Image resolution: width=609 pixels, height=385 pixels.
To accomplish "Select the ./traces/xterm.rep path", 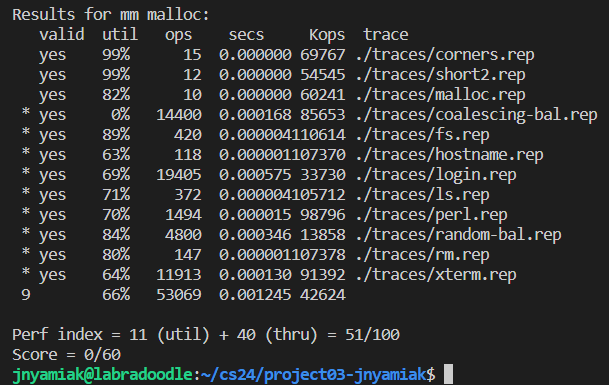I will (436, 275).
